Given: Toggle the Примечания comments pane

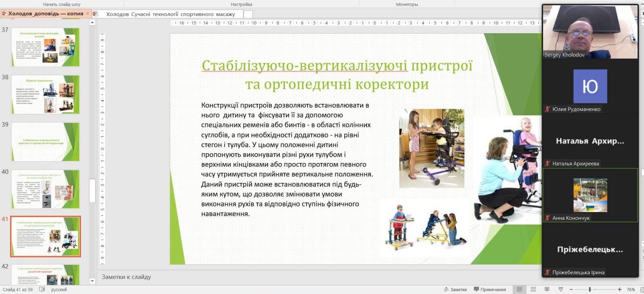Looking at the screenshot, I should (x=490, y=290).
